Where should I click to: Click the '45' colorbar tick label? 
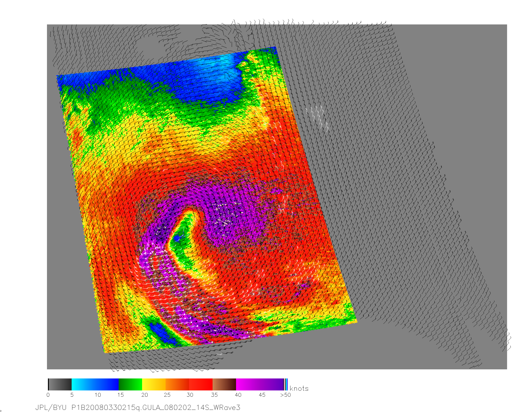[262, 395]
